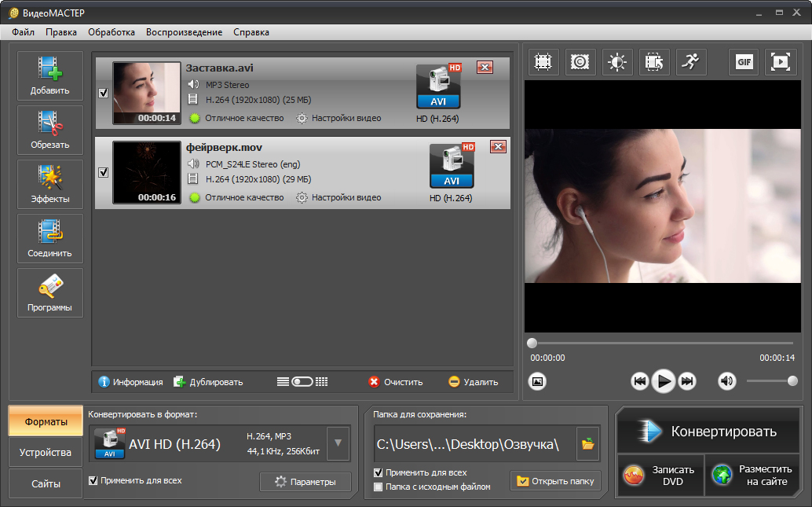
Task: Open the Обрезать trim tool
Action: pyautogui.click(x=49, y=130)
